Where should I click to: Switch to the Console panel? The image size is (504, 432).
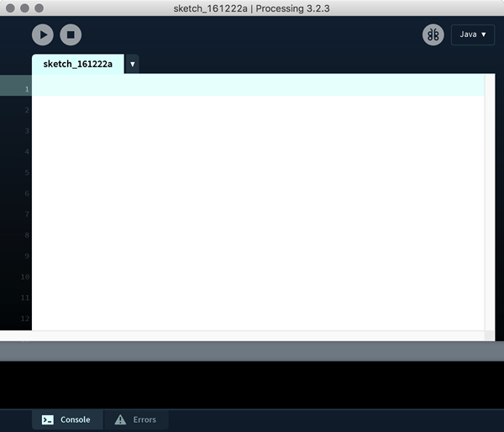(x=67, y=419)
